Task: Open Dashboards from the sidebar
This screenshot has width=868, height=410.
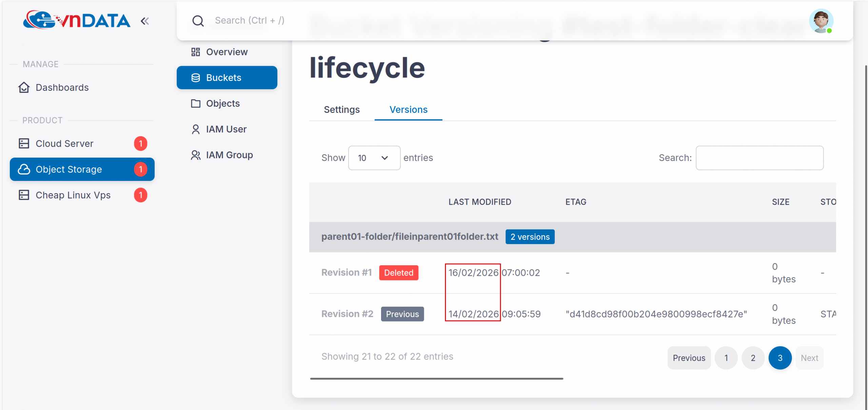Action: [62, 87]
